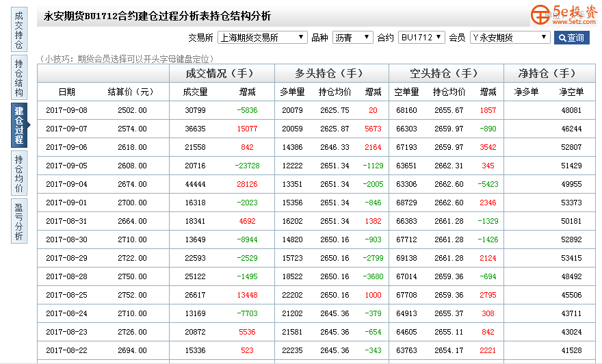Open the 交易所 exchange dropdown
The width and height of the screenshot is (602, 364).
pos(262,37)
